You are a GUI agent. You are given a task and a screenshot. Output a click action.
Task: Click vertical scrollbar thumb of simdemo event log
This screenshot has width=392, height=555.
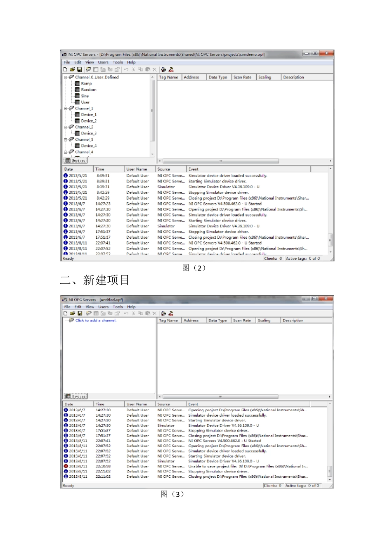tap(330, 239)
